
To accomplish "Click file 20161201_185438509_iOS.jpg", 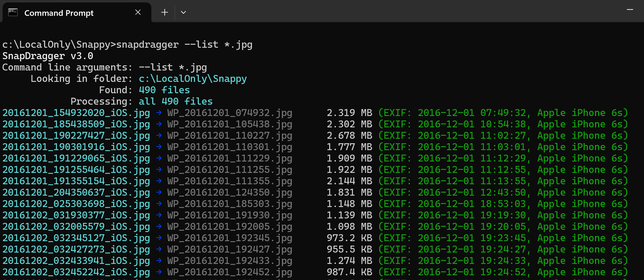I will (x=76, y=124).
